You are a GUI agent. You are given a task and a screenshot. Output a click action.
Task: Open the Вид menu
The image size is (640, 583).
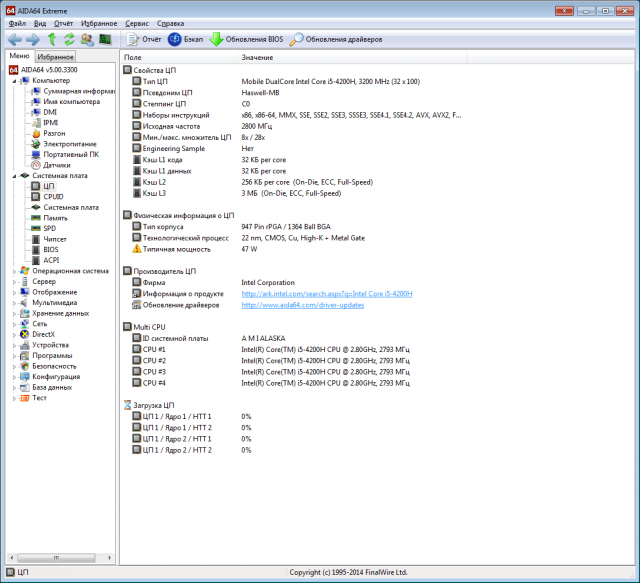40,24
